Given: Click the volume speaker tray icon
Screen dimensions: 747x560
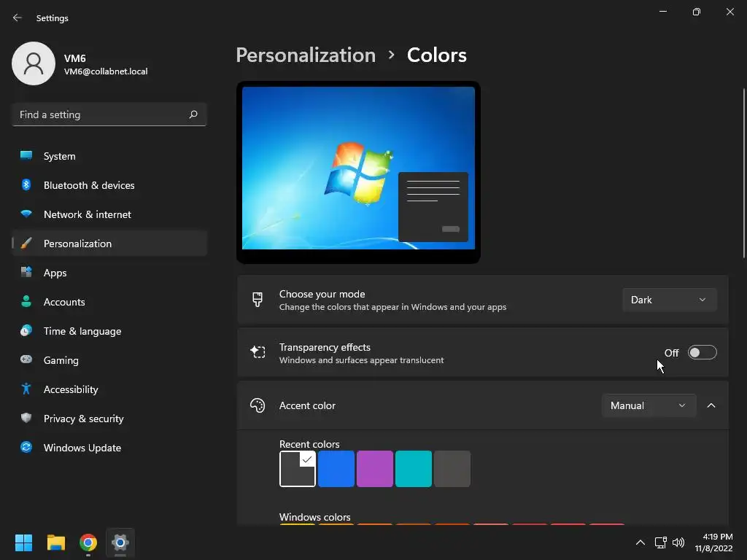Looking at the screenshot, I should click(678, 542).
